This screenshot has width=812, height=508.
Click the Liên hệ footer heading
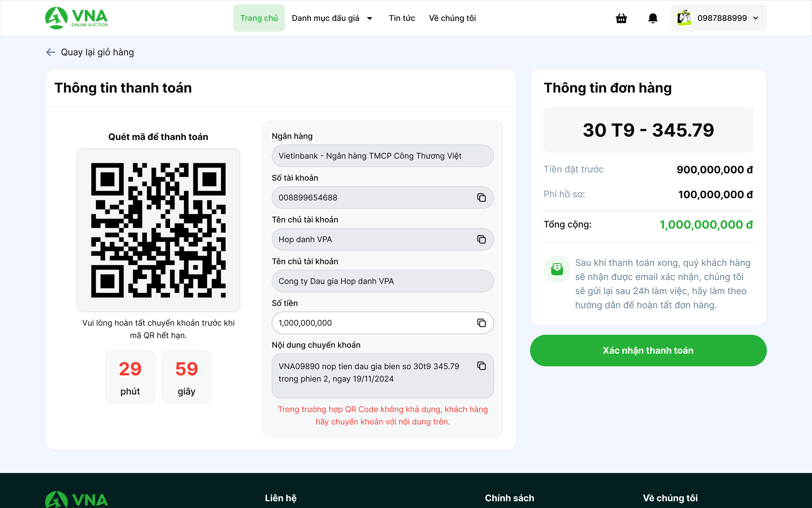[281, 498]
